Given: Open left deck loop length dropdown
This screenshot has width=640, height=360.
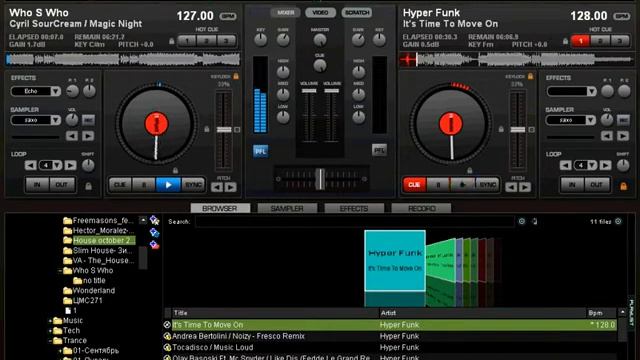Looking at the screenshot, I should (x=57, y=165).
